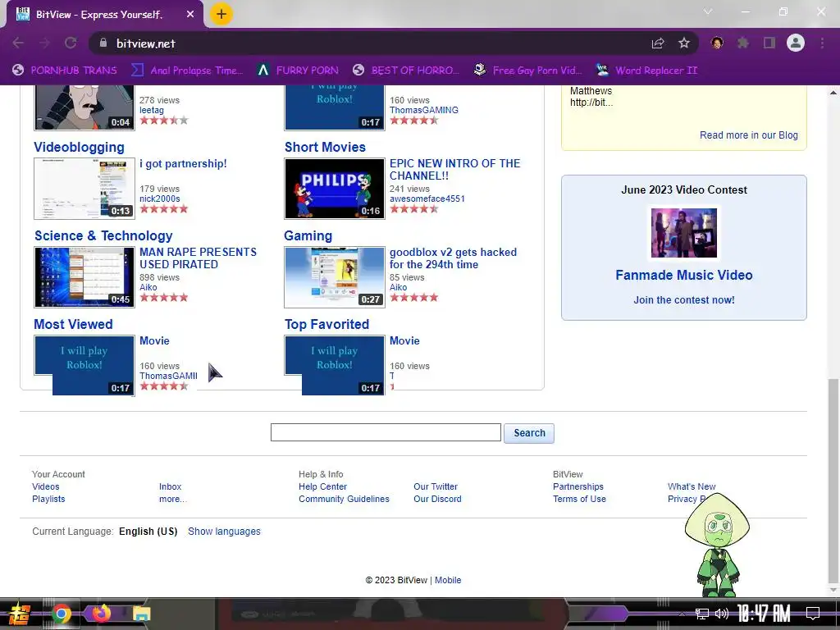Open the extensions puzzle icon
This screenshot has width=840, height=630.
[743, 43]
